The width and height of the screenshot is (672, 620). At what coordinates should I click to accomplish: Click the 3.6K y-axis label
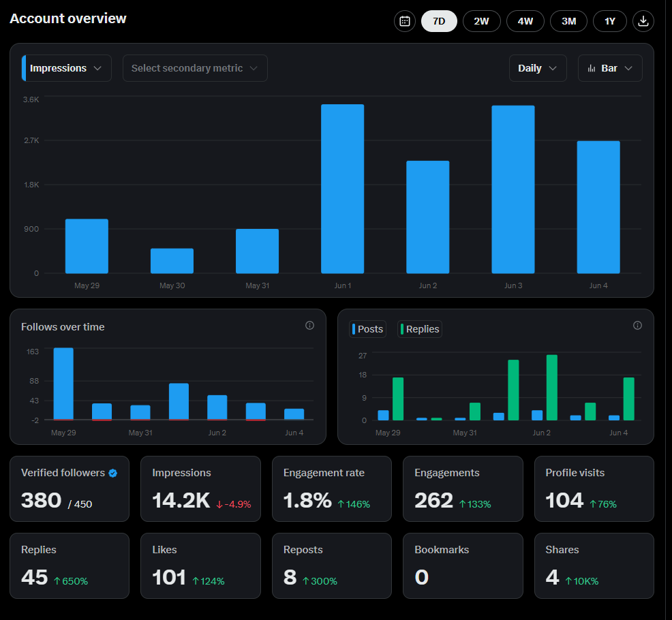click(31, 99)
